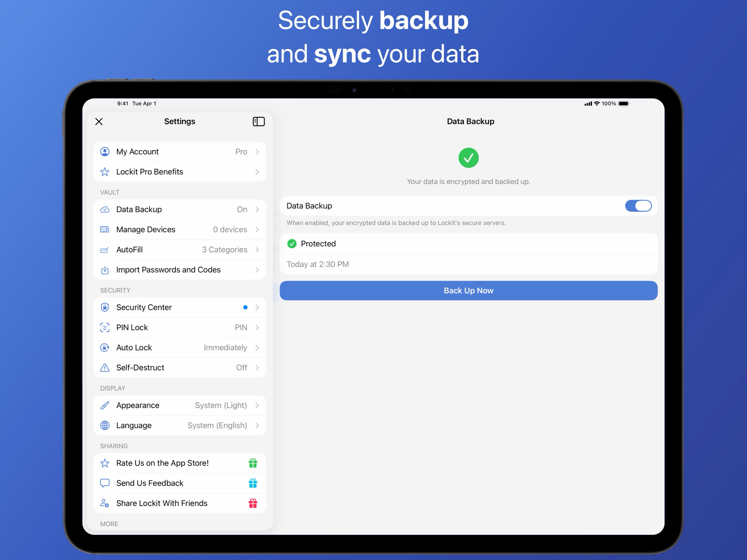Expand PIN Lock chevron

[x=257, y=327]
